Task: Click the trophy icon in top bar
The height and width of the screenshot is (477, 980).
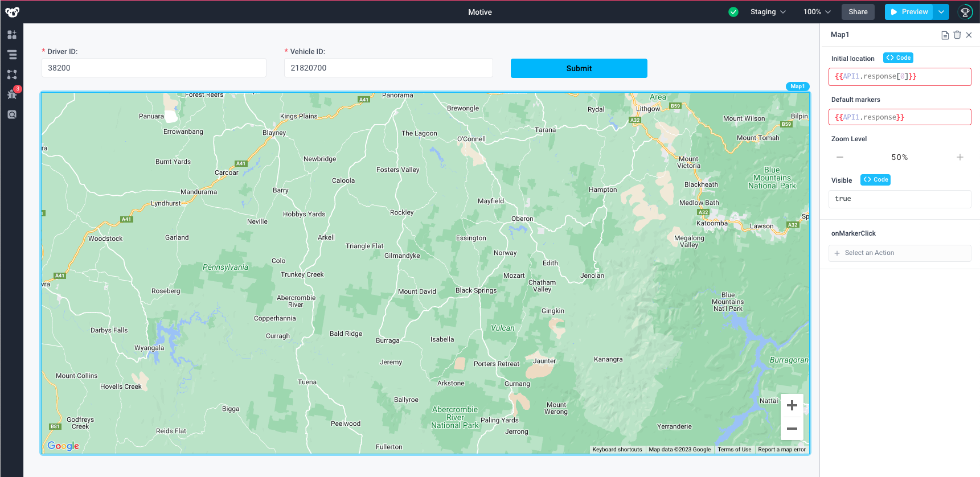Action: [965, 12]
